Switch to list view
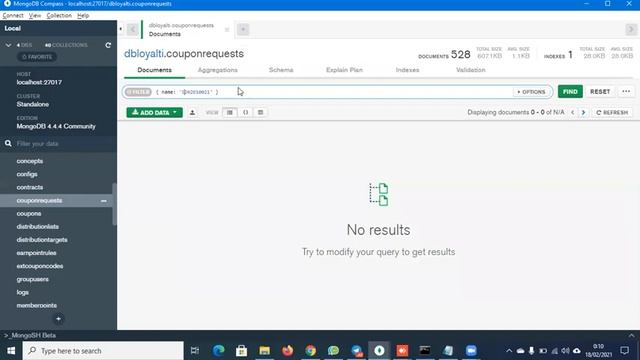640x360 pixels. click(230, 113)
